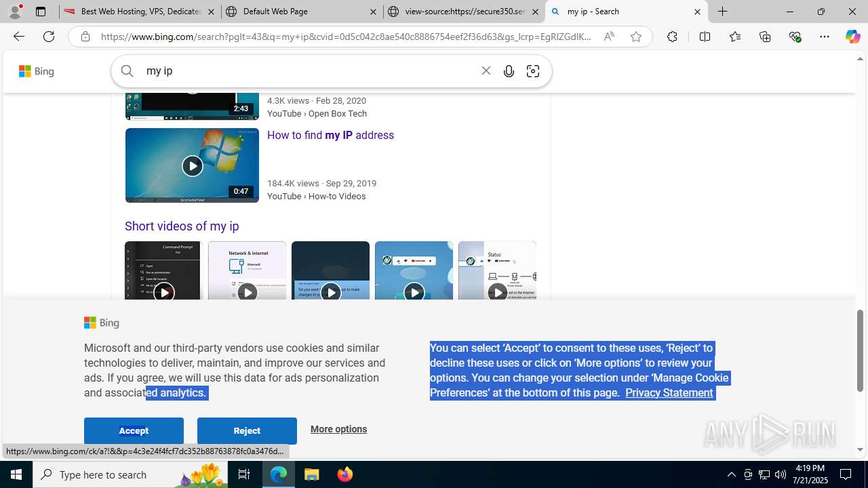Open the Extensions puzzle icon
Screen dimensions: 868x488
coord(671,37)
